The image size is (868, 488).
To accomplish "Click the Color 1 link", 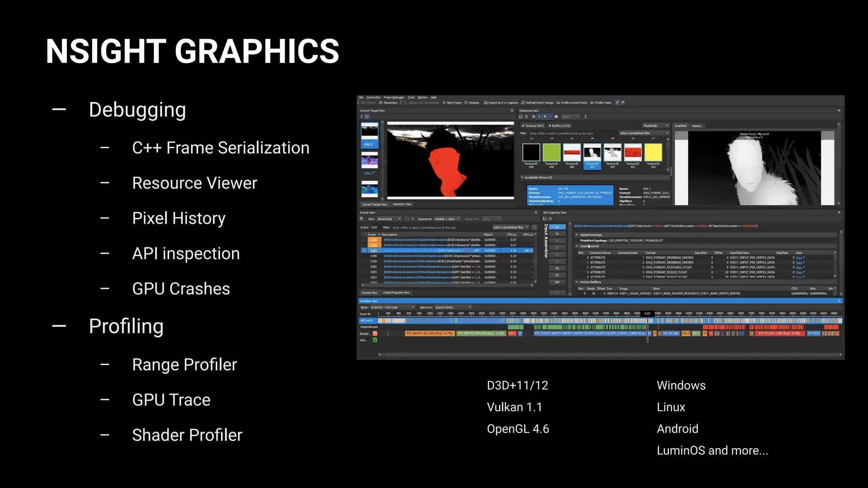I will pyautogui.click(x=368, y=173).
